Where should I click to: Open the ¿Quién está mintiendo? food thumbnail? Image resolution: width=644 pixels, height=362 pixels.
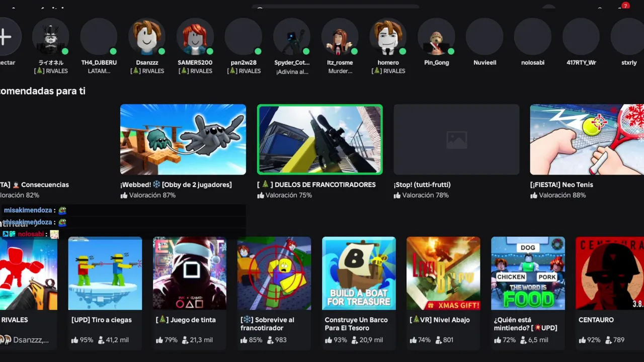point(528,273)
